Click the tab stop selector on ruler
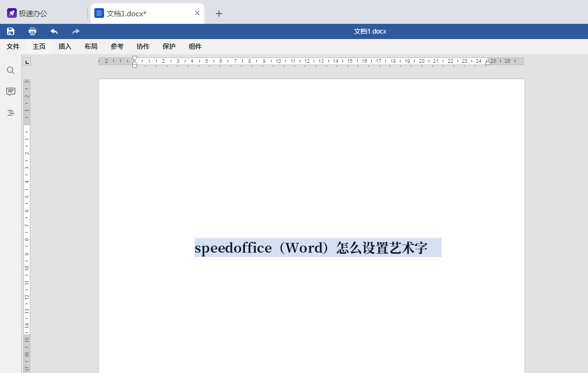 pyautogui.click(x=27, y=62)
